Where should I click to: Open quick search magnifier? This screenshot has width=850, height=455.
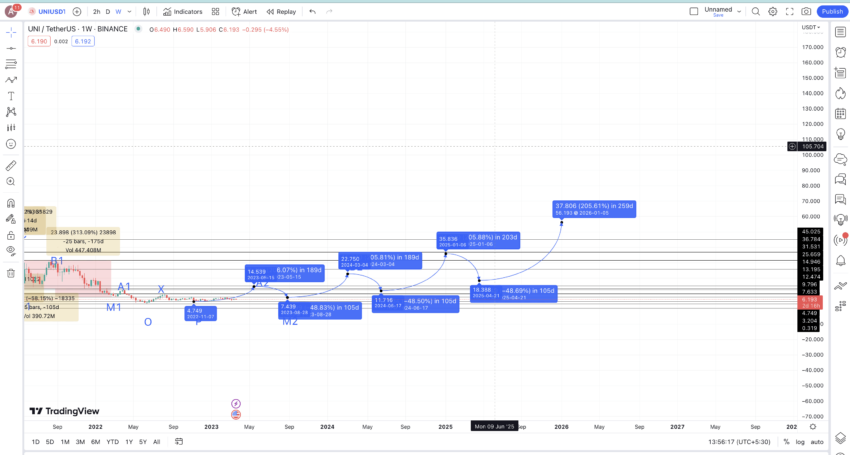coord(756,11)
